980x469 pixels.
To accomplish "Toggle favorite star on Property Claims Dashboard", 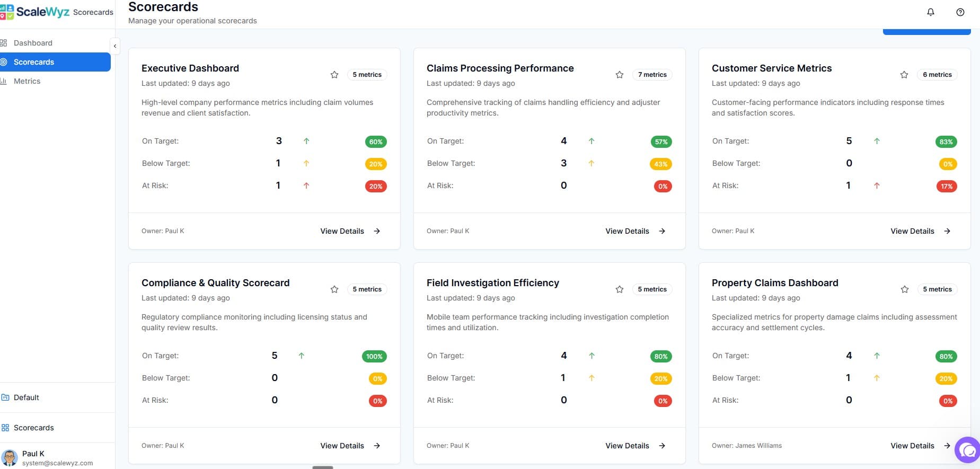I will click(x=905, y=289).
